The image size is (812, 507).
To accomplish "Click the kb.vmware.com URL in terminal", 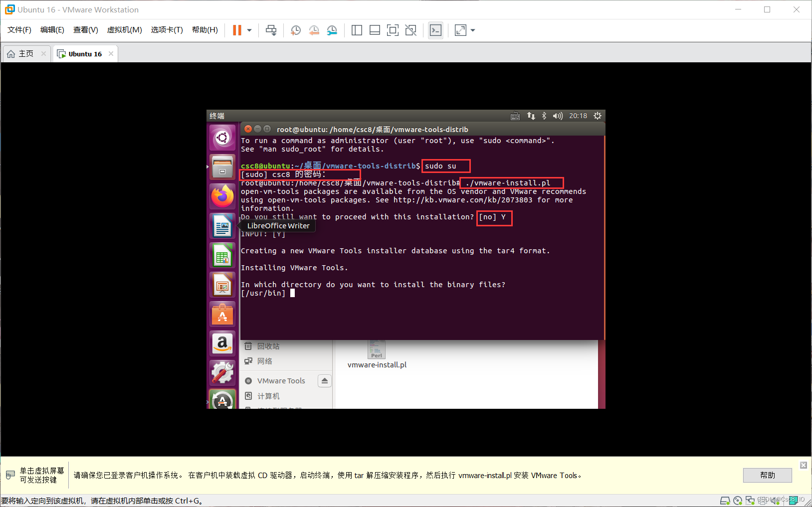I will pyautogui.click(x=463, y=200).
